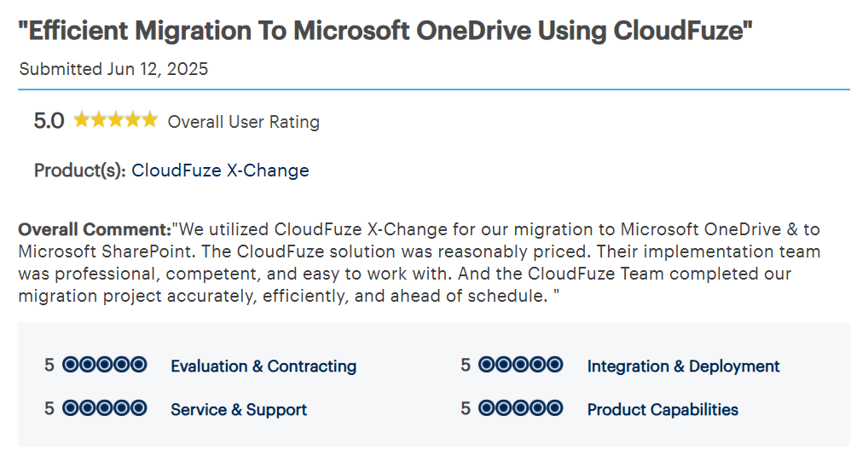
Task: Select last rating circle for Product Capabilities
Action: [554, 409]
